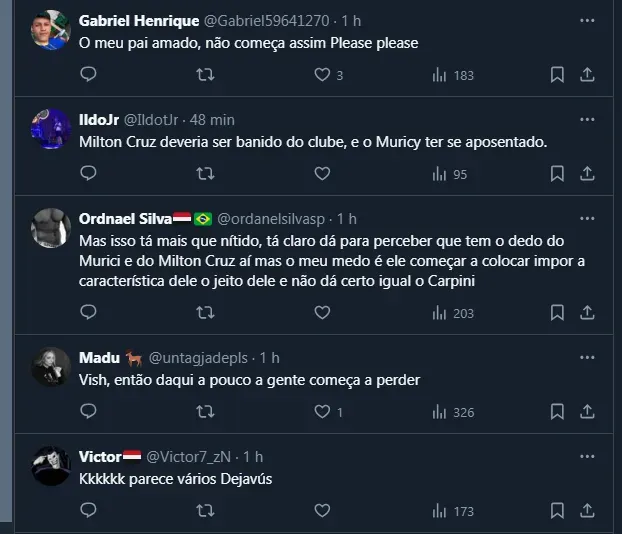The width and height of the screenshot is (622, 534).
Task: Like IldoJr's tweet about Milton Cruz
Action: pyautogui.click(x=322, y=174)
